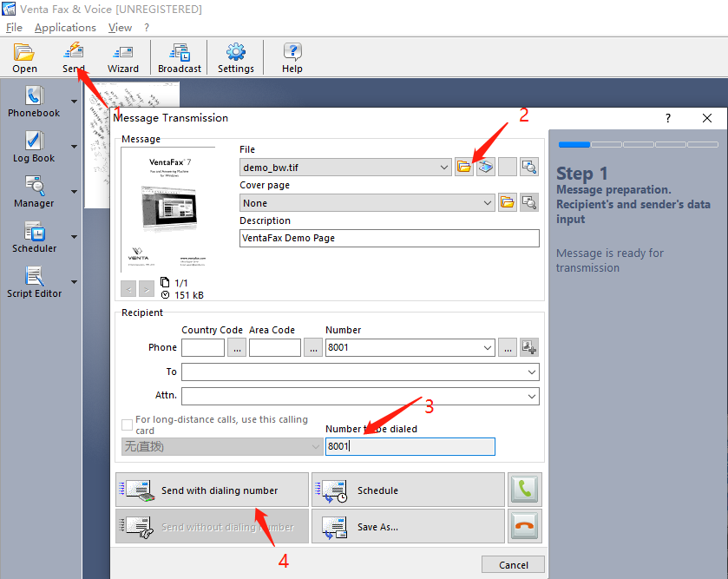Click the Number to be dialed field
Image resolution: width=728 pixels, height=579 pixels.
click(x=410, y=447)
